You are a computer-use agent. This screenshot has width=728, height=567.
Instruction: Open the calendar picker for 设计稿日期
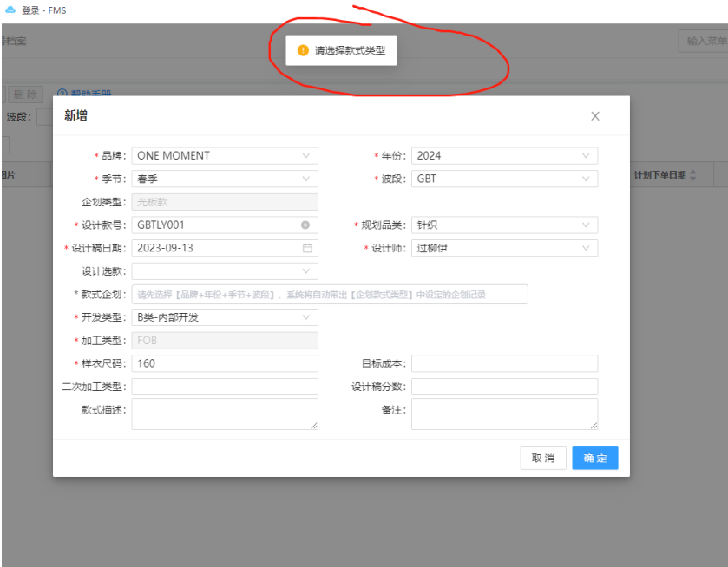pyautogui.click(x=306, y=248)
